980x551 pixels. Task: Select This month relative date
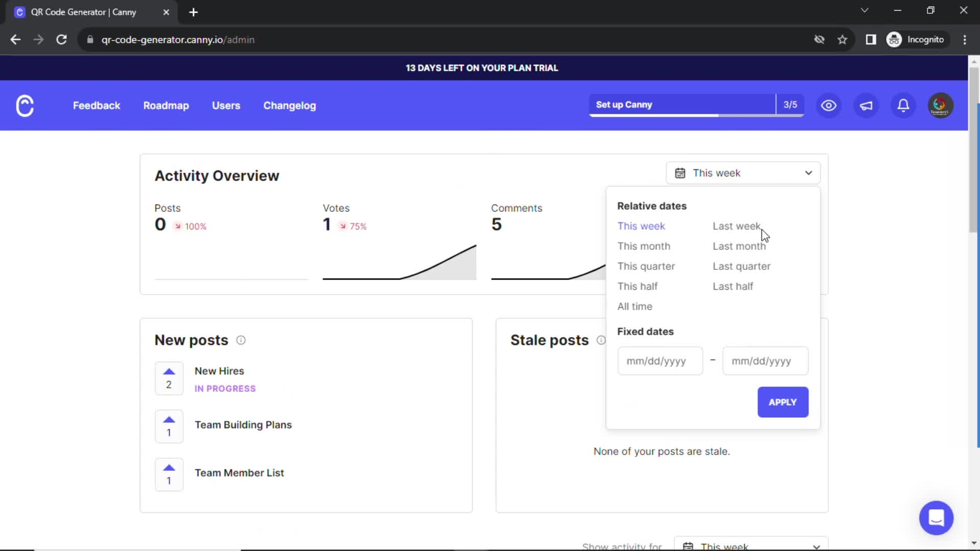pos(644,246)
